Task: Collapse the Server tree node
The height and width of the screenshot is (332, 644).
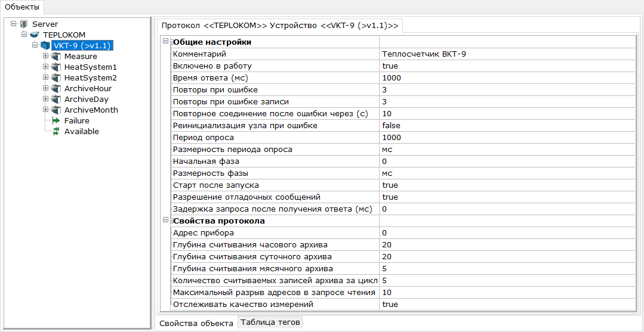Action: pos(14,24)
